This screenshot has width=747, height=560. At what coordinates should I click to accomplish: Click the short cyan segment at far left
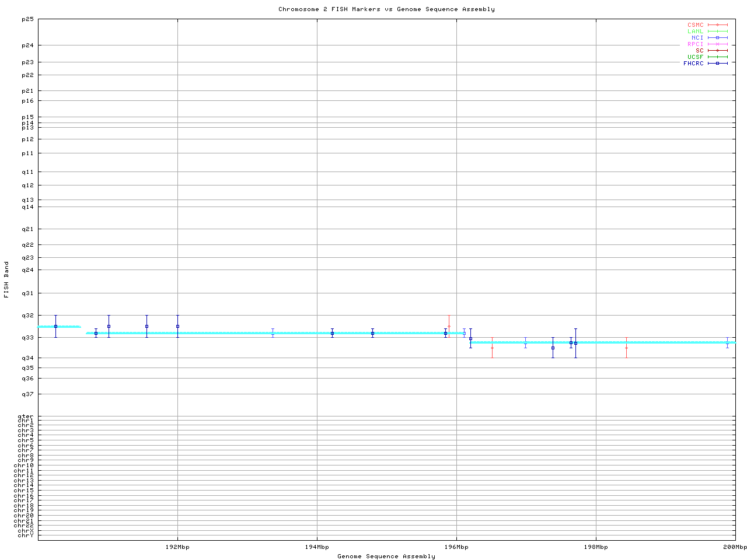coord(58,327)
